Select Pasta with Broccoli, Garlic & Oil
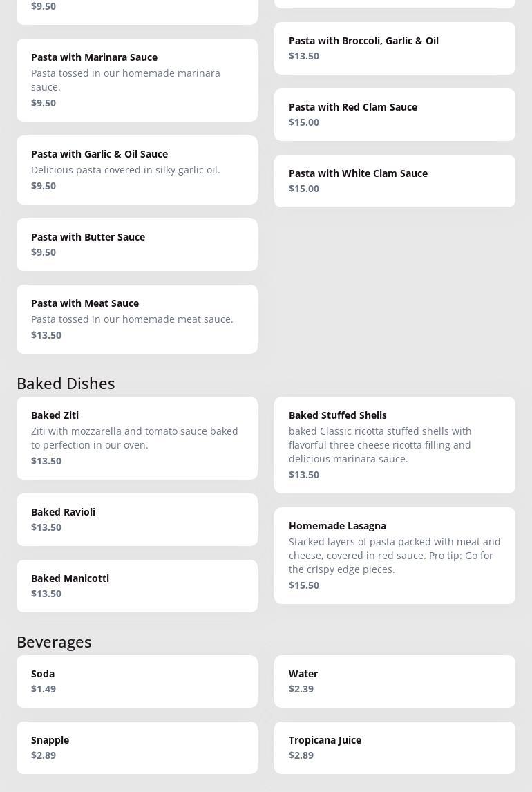This screenshot has width=532, height=792. click(x=395, y=48)
